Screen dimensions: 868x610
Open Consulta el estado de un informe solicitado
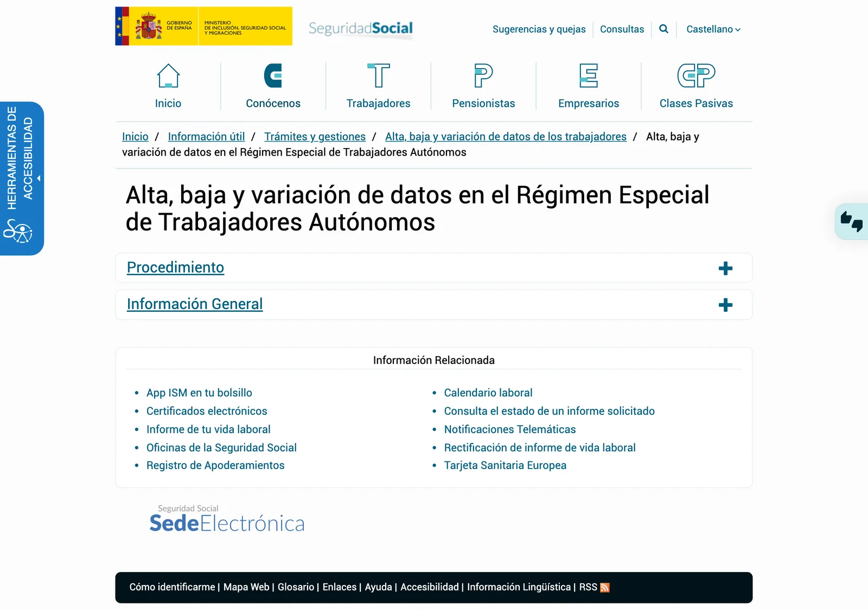549,411
